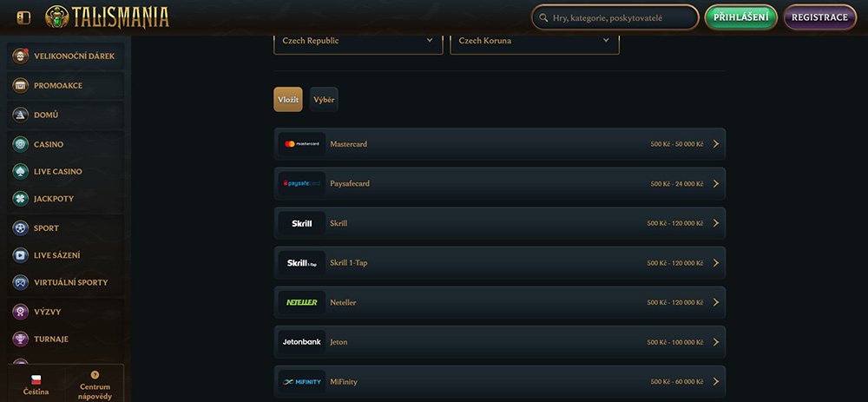Open the Czech Republic country dropdown
868x402 pixels.
[358, 43]
